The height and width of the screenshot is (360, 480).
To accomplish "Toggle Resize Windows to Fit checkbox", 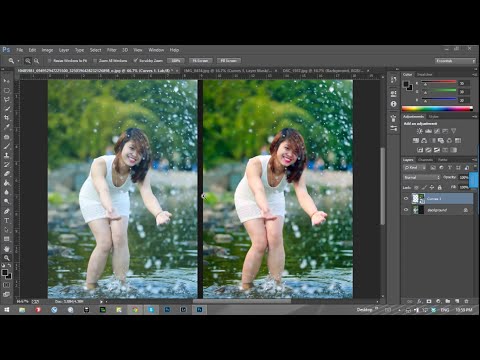I will [x=49, y=61].
